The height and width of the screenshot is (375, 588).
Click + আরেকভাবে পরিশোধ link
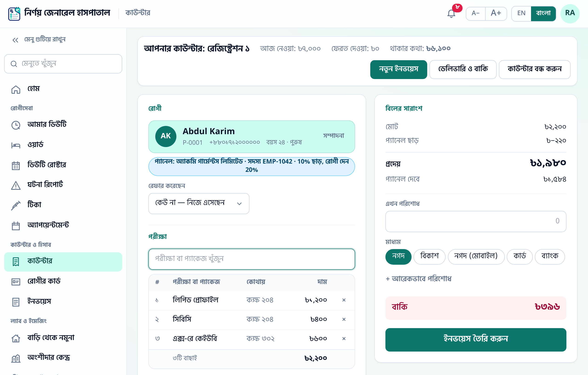418,279
